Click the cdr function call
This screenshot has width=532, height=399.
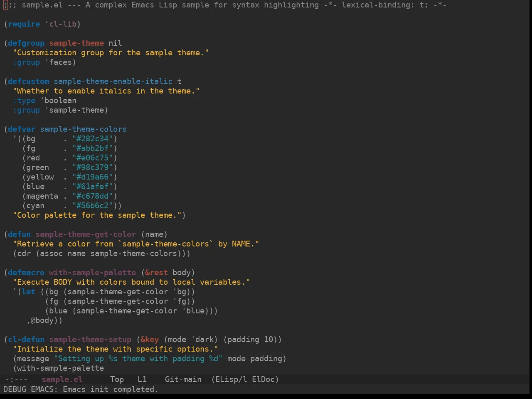(x=24, y=253)
